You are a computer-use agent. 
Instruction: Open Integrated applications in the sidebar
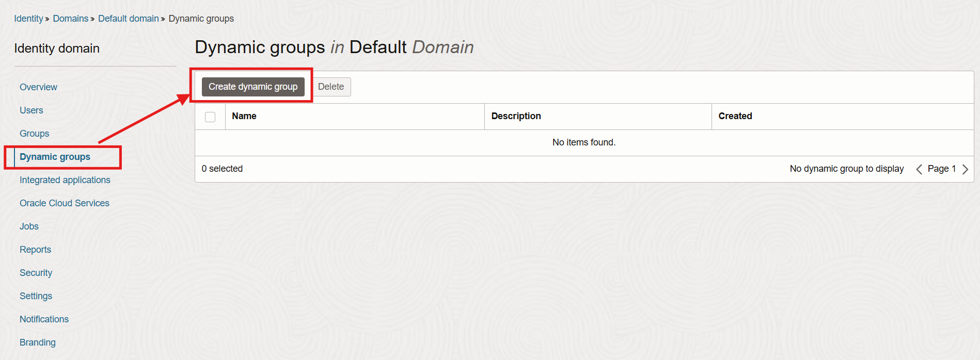pos(65,180)
